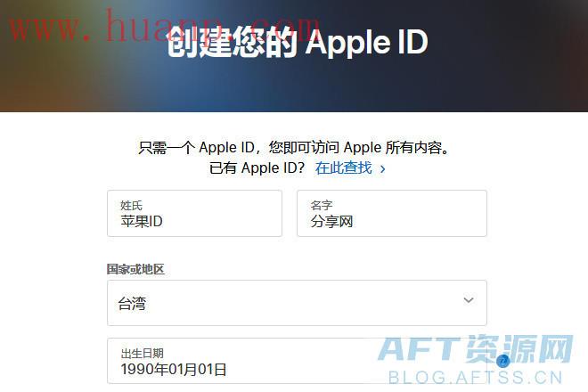The width and height of the screenshot is (588, 392).
Task: Click the 苹果ID surname value
Action: point(142,221)
